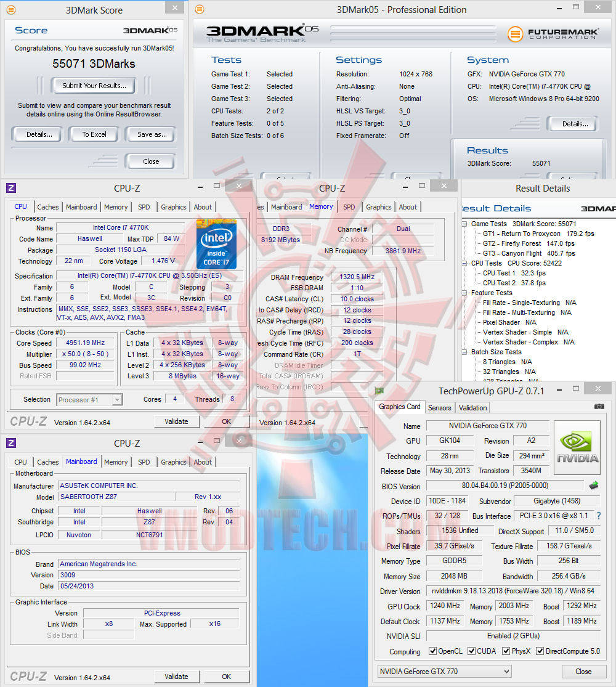Click the NVIDIA logo in GPU-Z
This screenshot has width=616, height=687.
coord(577,448)
